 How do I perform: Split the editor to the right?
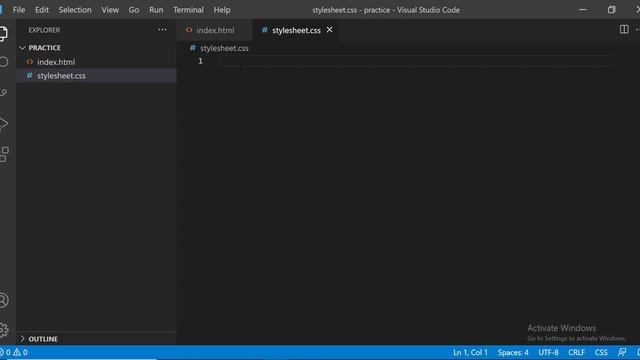coord(624,29)
